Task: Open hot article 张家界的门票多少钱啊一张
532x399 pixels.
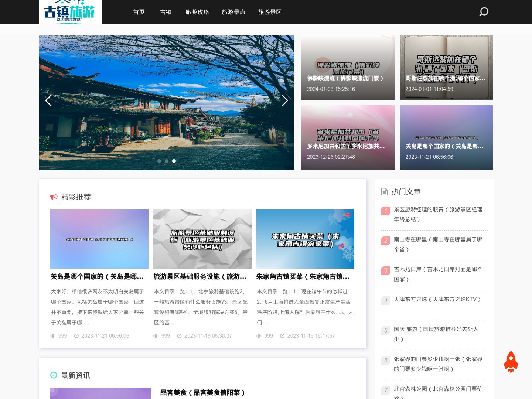Action: tap(438, 364)
